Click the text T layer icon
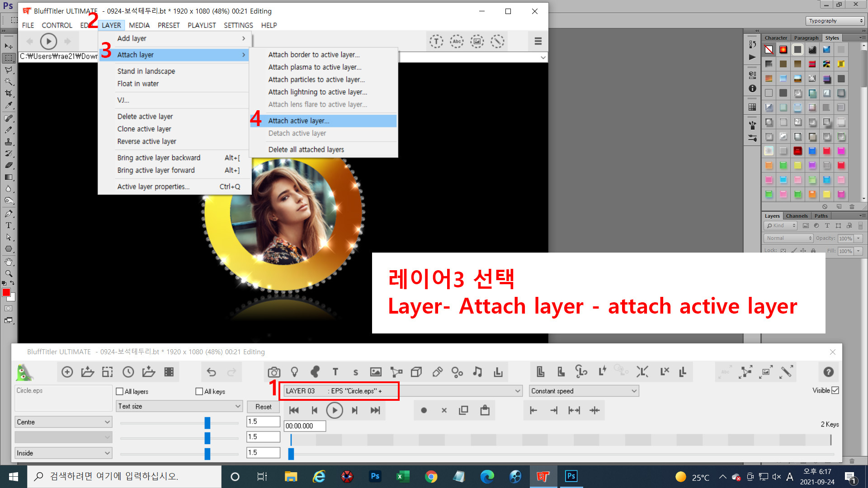The width and height of the screenshot is (868, 488). coord(335,372)
